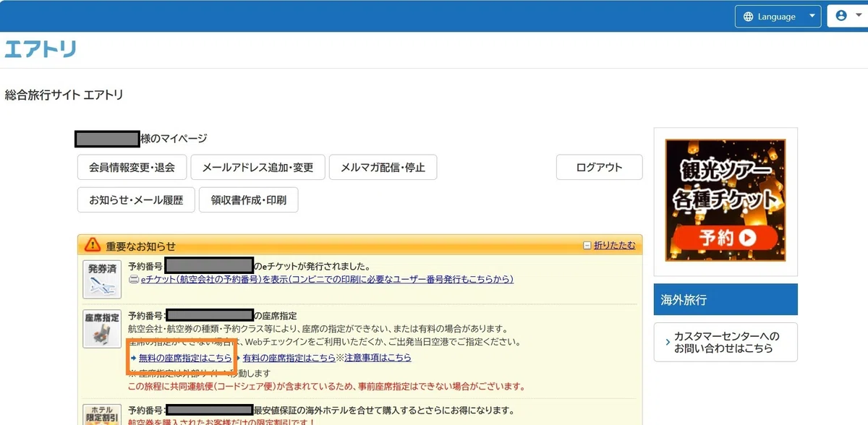Image resolution: width=868 pixels, height=425 pixels.
Task: Open 無料の座席指定はこちら link
Action: pyautogui.click(x=185, y=358)
